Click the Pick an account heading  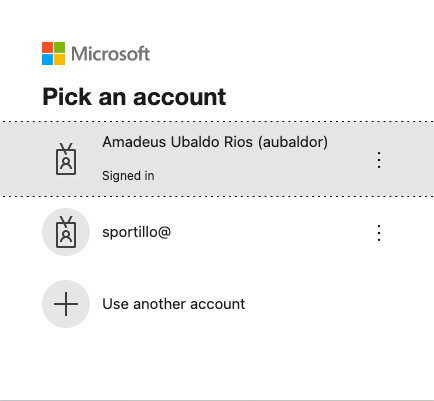134,97
